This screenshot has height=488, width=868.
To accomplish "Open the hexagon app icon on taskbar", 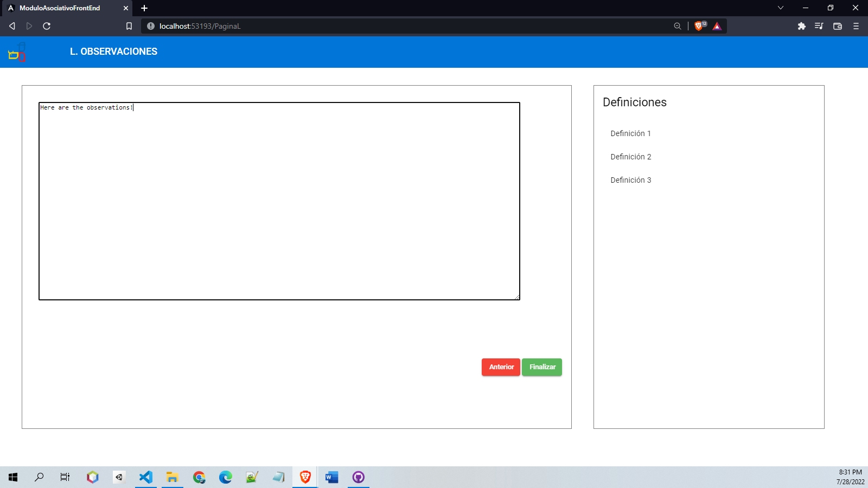I will [93, 477].
